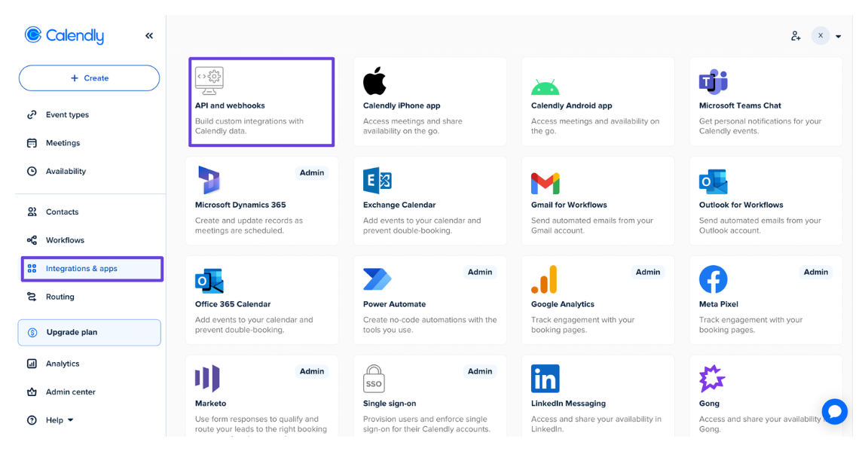The height and width of the screenshot is (451, 868).
Task: Open Calendly Android app title
Action: pos(571,105)
